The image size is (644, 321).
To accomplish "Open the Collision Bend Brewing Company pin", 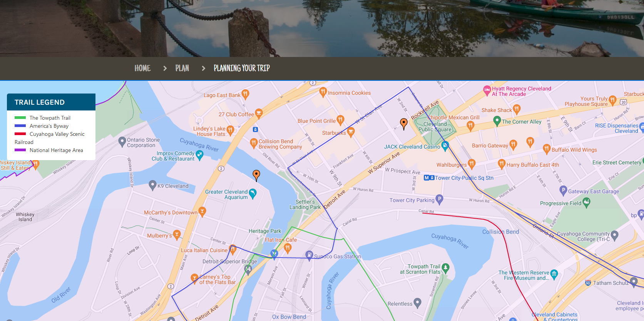I will [254, 143].
